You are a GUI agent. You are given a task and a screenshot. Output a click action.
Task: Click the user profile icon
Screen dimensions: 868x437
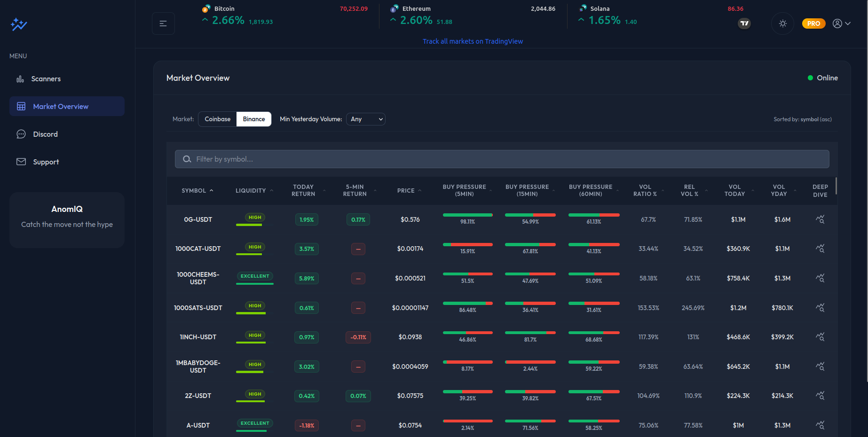tap(837, 23)
